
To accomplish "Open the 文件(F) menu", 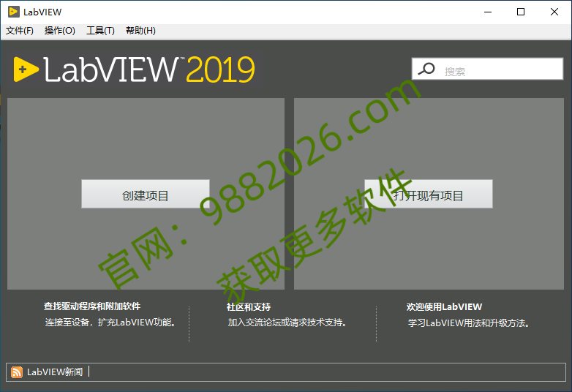I will tap(20, 31).
